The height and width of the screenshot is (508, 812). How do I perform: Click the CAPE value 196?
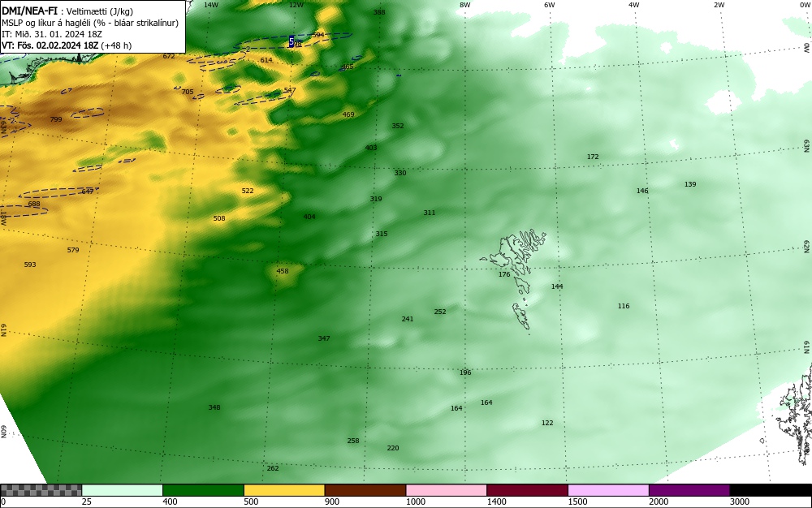tap(465, 373)
